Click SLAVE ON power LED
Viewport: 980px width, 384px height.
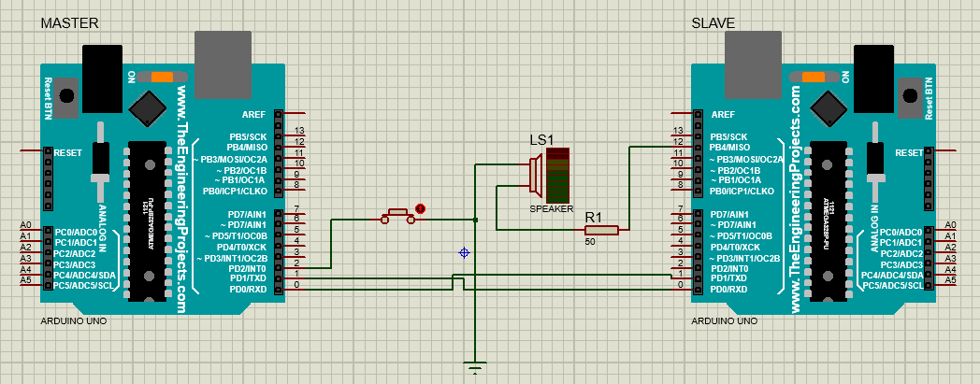pos(814,77)
